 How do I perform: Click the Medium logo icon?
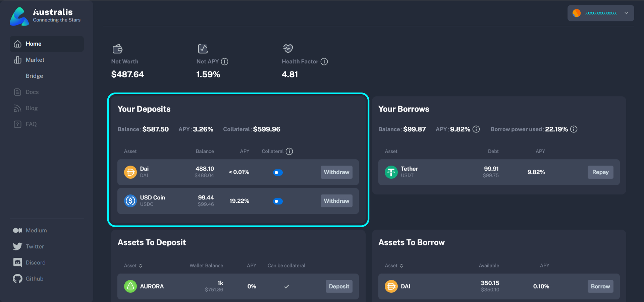[x=18, y=230]
